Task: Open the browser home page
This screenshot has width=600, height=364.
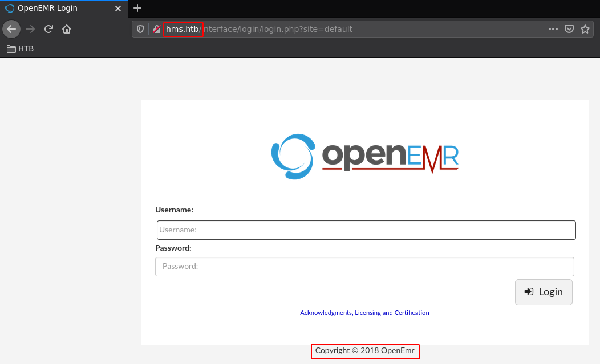Action: tap(67, 29)
